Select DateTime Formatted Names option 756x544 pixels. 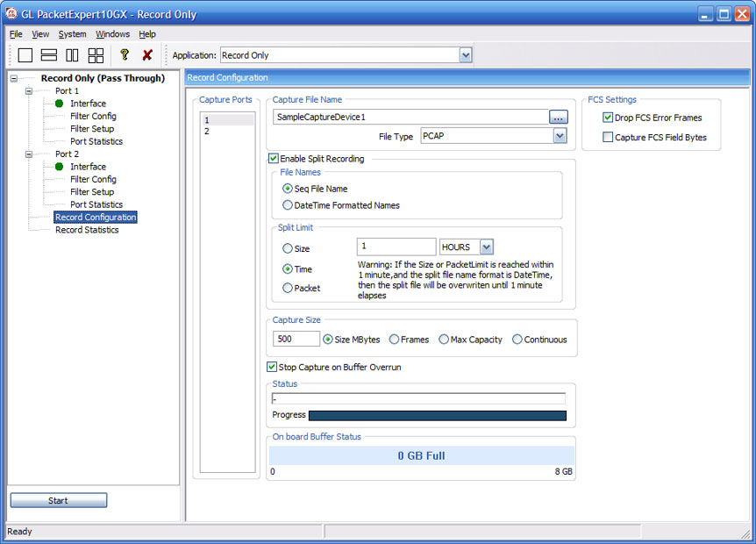(x=288, y=205)
